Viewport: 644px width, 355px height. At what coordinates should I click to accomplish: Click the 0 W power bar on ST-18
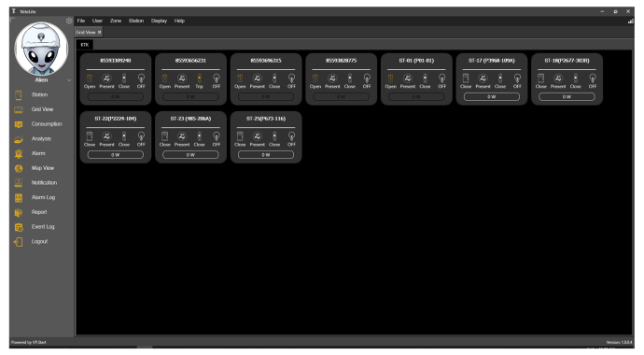pyautogui.click(x=567, y=97)
